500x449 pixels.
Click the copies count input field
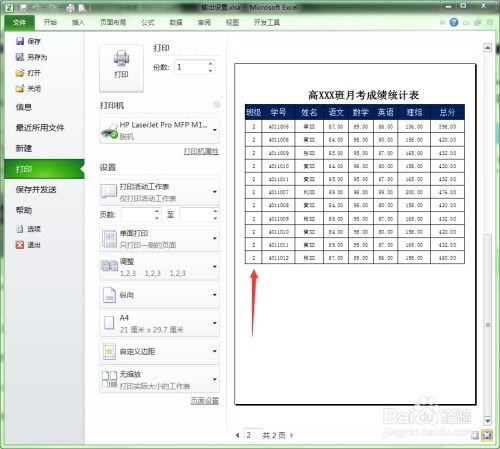tap(190, 67)
